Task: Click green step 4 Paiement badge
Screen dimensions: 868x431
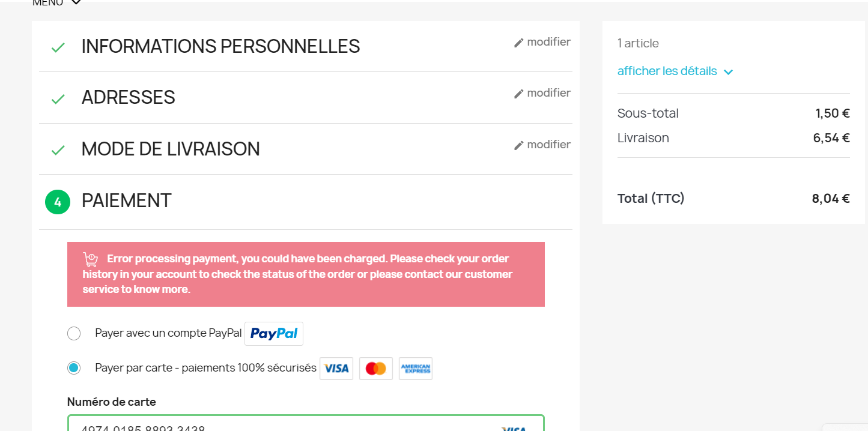Action: click(58, 202)
